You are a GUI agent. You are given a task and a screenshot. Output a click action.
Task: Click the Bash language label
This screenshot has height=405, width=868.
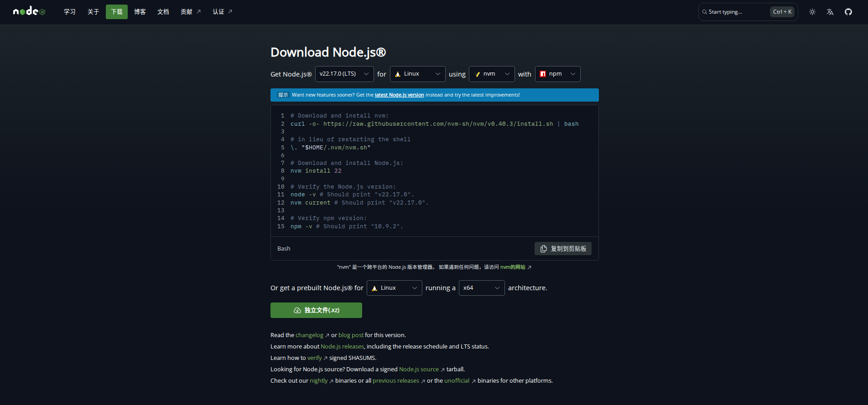point(284,249)
